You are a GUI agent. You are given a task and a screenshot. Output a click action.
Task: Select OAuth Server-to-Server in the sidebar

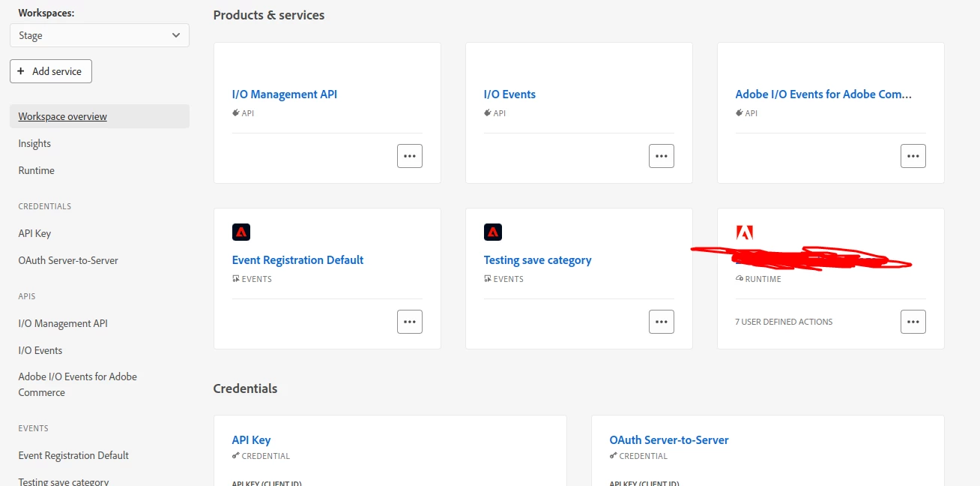pyautogui.click(x=68, y=260)
